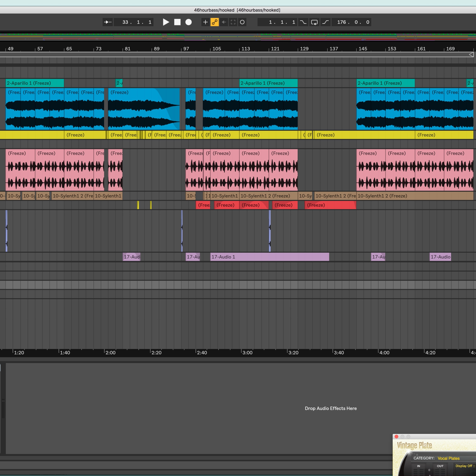The width and height of the screenshot is (476, 476).
Task: Open the Vocal Plates category dropdown
Action: coord(448,458)
